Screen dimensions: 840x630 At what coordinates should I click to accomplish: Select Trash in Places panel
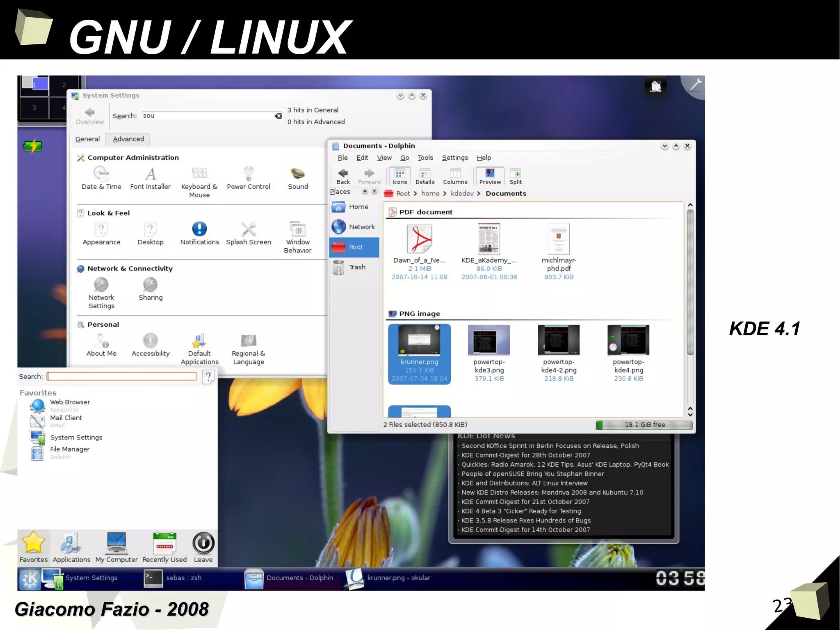354,267
